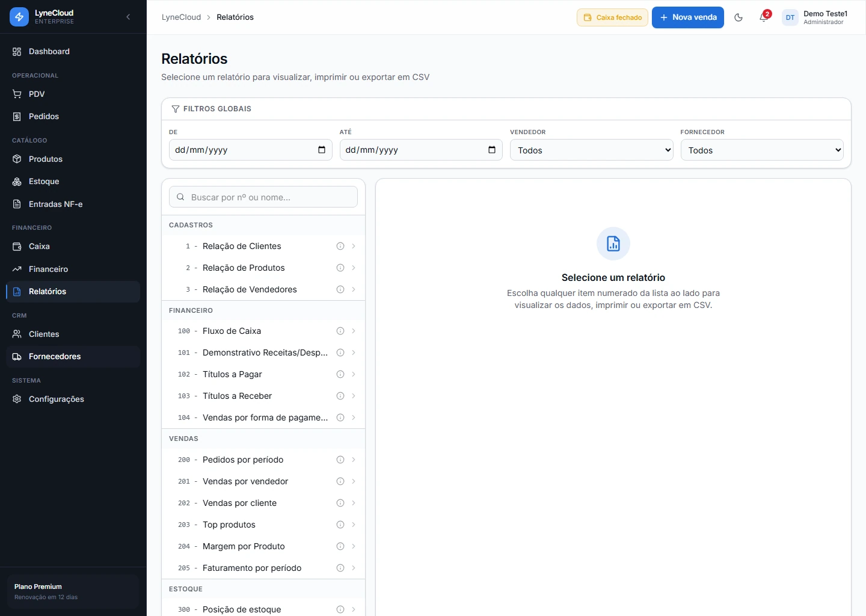Select report 300 Posição de estoque
Image resolution: width=866 pixels, height=616 pixels.
point(263,608)
